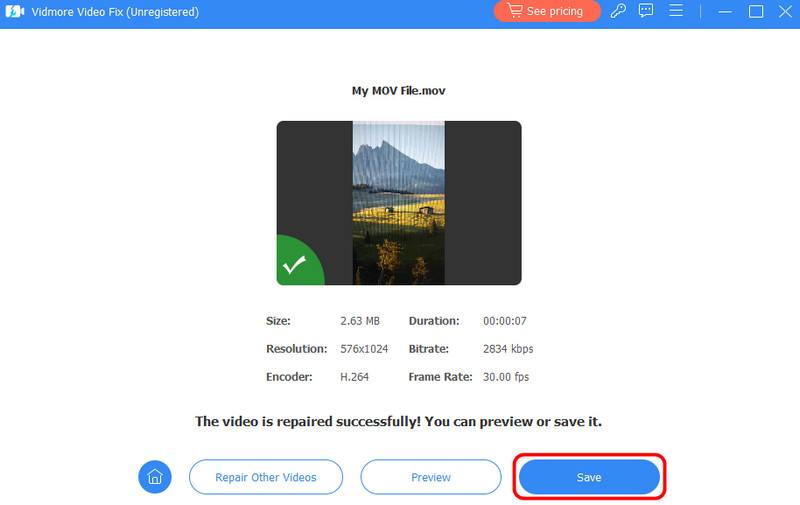This screenshot has width=800, height=505.
Task: Click Repair Other Videos button
Action: tap(266, 477)
